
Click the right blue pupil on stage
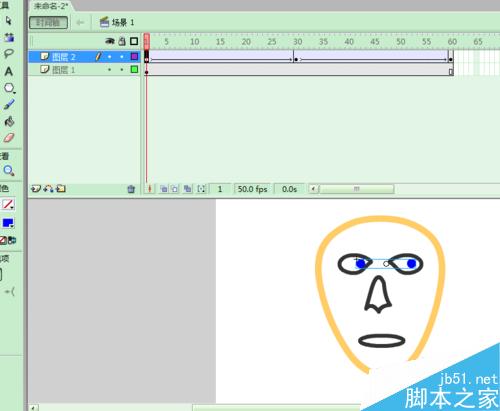pos(412,264)
